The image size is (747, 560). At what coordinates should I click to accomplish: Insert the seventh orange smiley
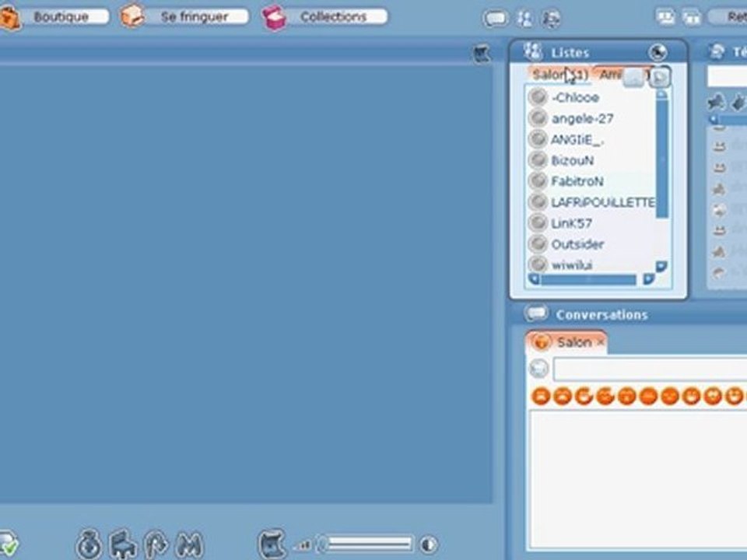pos(670,396)
